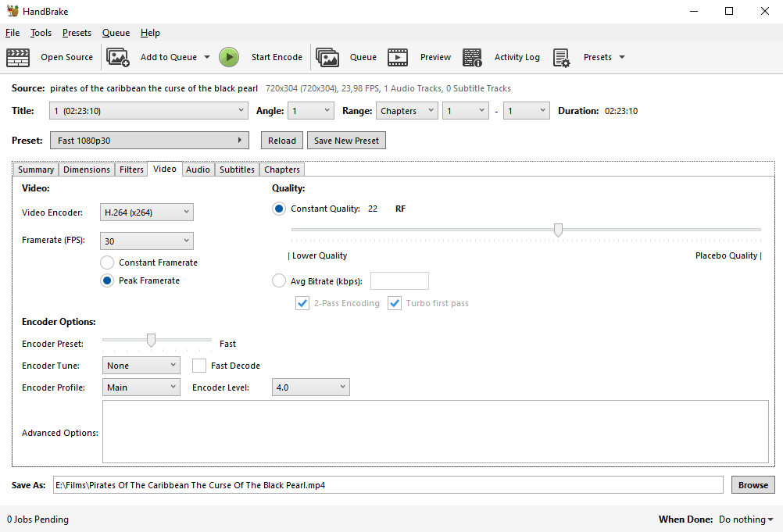Switch to the Audio tab

point(198,170)
